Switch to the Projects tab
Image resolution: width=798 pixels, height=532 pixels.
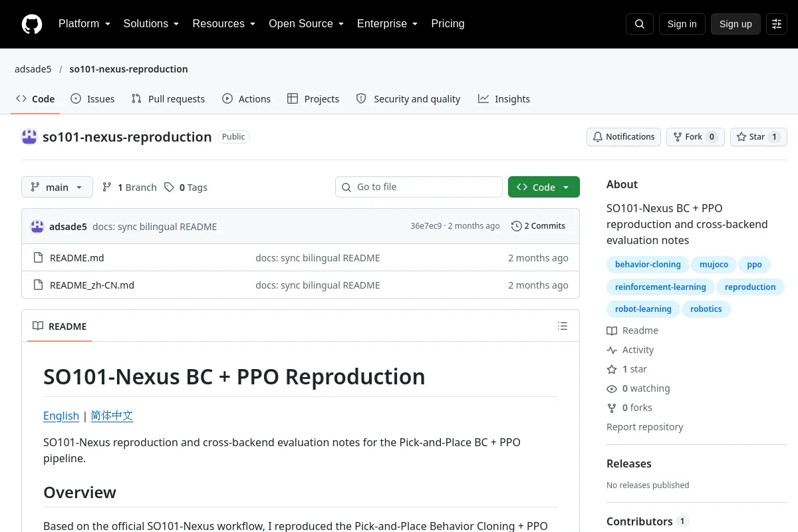[313, 99]
